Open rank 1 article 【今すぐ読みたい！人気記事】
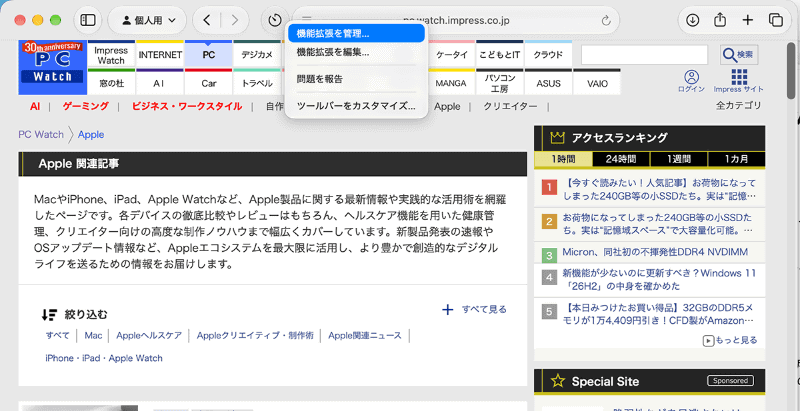Screen dimensions: 800x411 [x=659, y=189]
